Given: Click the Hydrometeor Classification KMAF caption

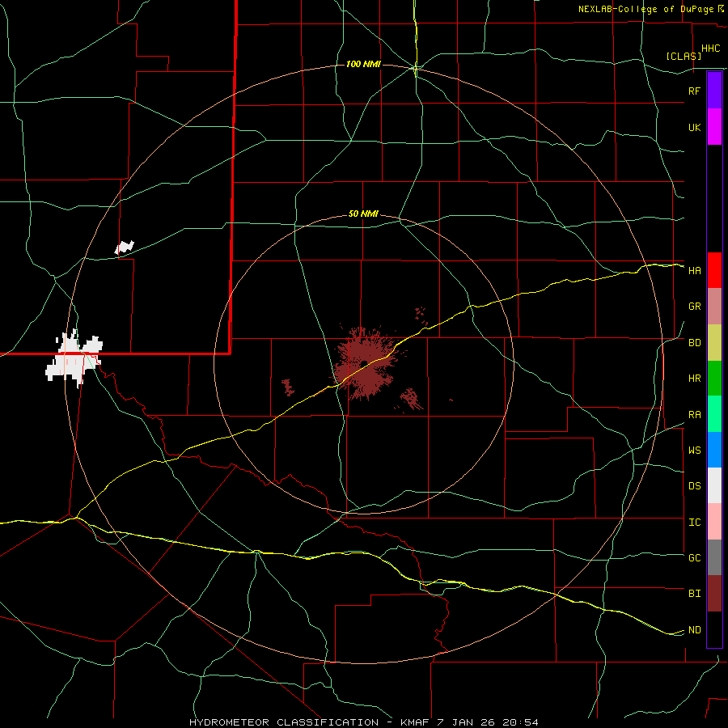Looking at the screenshot, I should coord(363,722).
